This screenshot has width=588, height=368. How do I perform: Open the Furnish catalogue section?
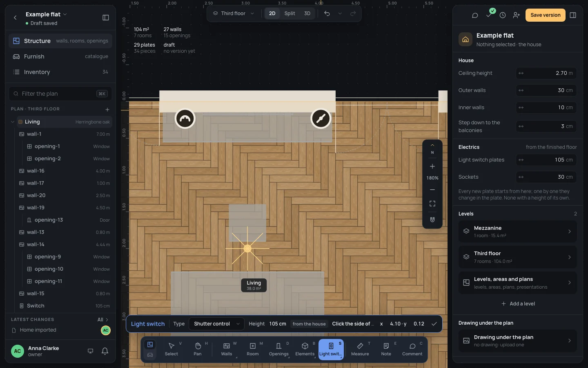click(x=60, y=56)
